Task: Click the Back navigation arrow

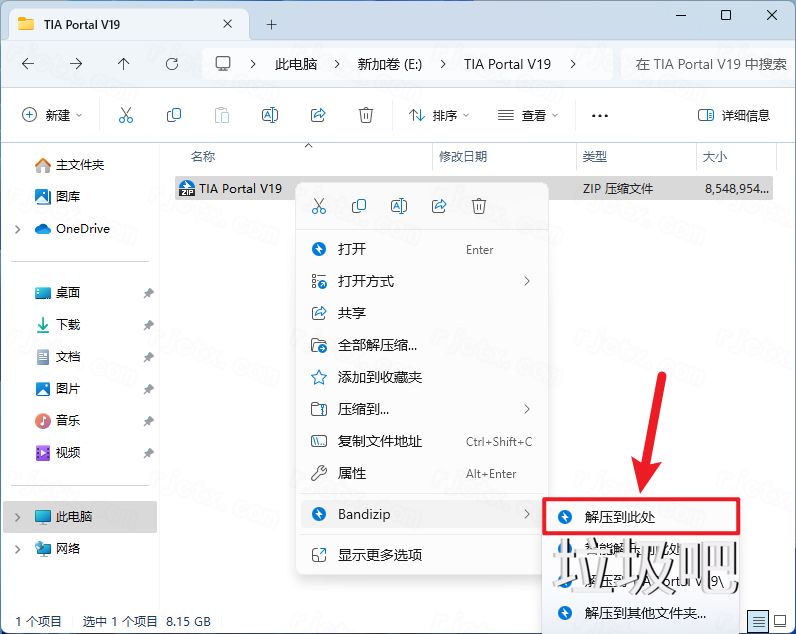Action: click(x=28, y=64)
